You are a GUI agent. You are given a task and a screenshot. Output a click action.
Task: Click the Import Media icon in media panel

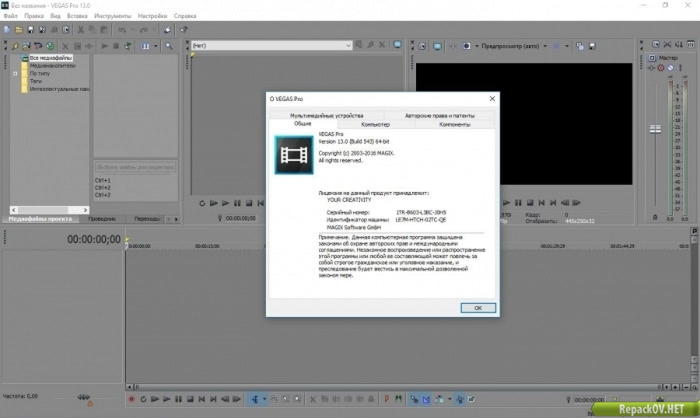(15, 46)
